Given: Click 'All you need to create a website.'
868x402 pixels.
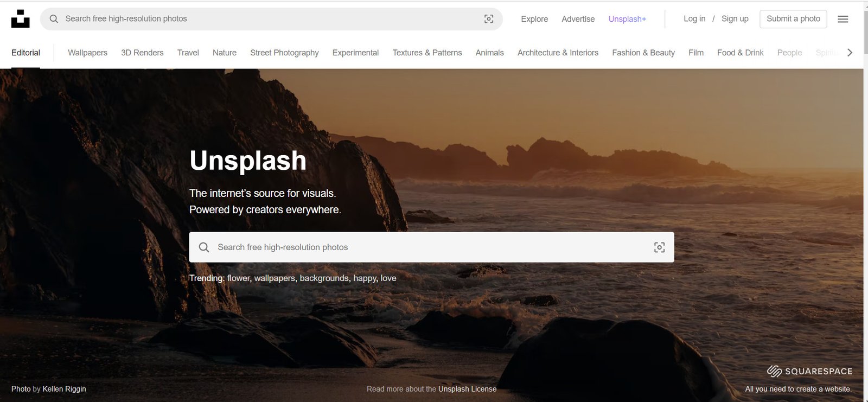Looking at the screenshot, I should point(798,389).
